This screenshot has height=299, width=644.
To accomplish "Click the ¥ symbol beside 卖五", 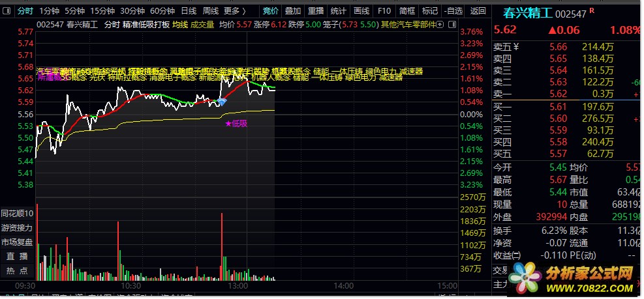I will point(516,47).
